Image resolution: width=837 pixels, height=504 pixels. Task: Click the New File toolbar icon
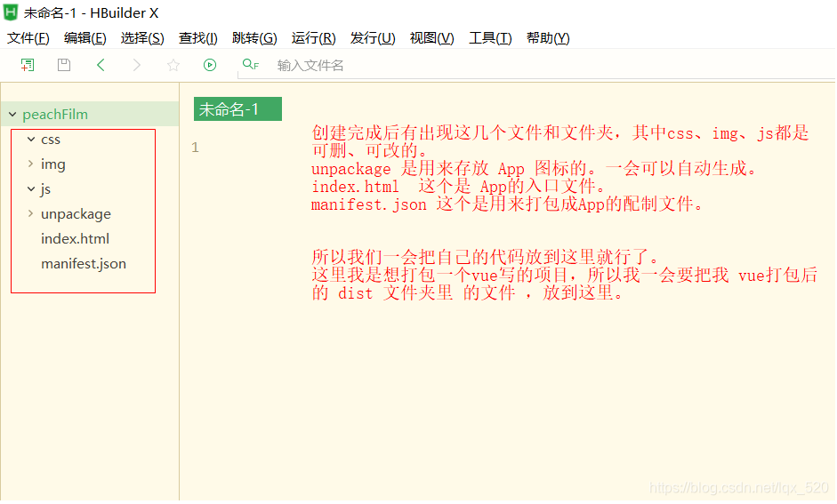pos(28,65)
